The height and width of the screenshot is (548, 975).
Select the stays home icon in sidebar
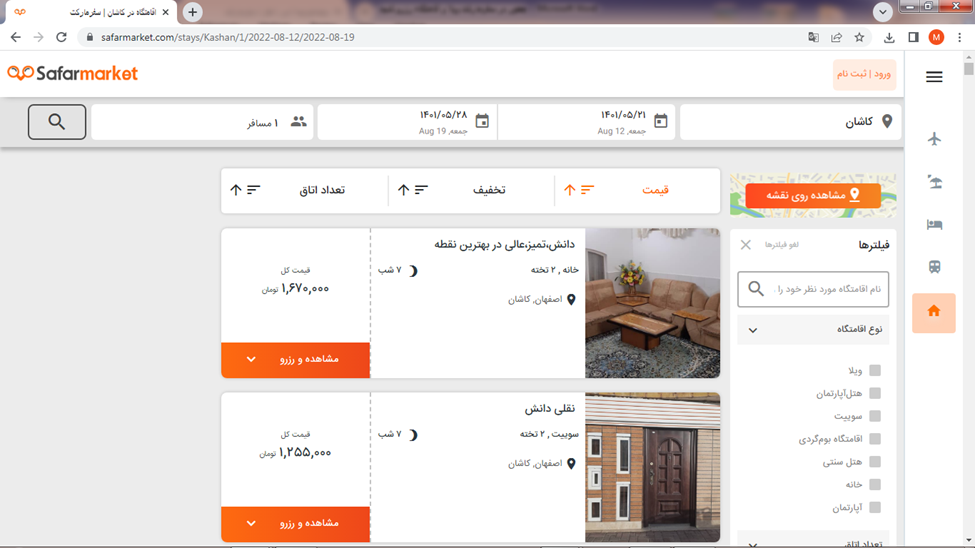(934, 312)
